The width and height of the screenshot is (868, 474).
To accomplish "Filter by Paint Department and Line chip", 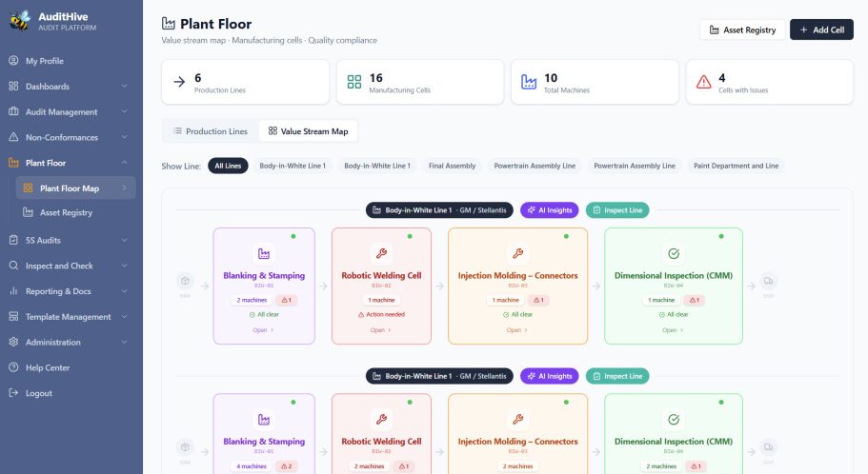I will coord(736,166).
